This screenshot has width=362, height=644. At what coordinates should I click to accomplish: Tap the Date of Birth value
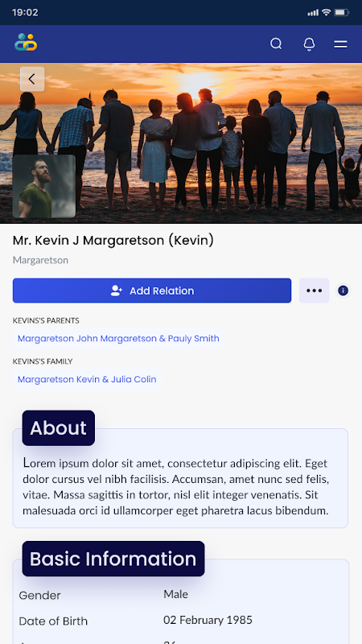pyautogui.click(x=208, y=620)
